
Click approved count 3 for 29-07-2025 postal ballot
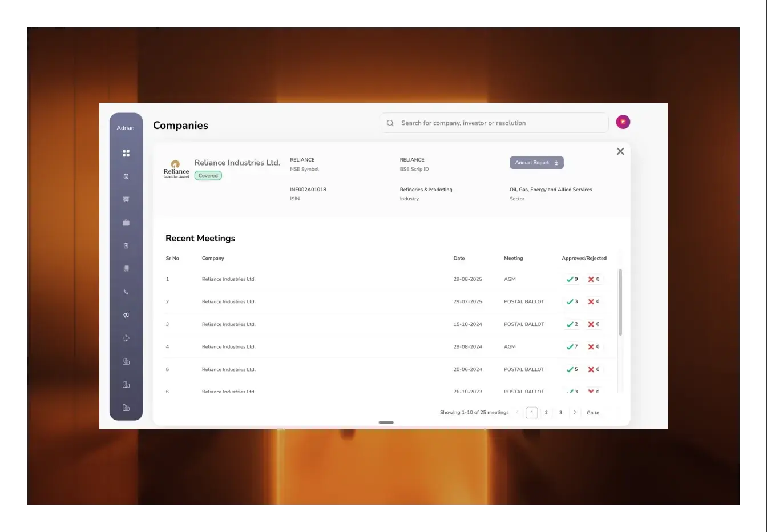tap(572, 301)
